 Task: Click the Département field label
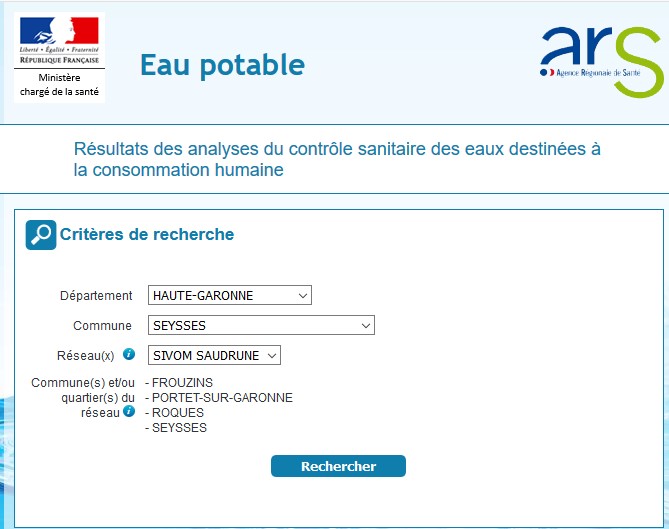(96, 296)
